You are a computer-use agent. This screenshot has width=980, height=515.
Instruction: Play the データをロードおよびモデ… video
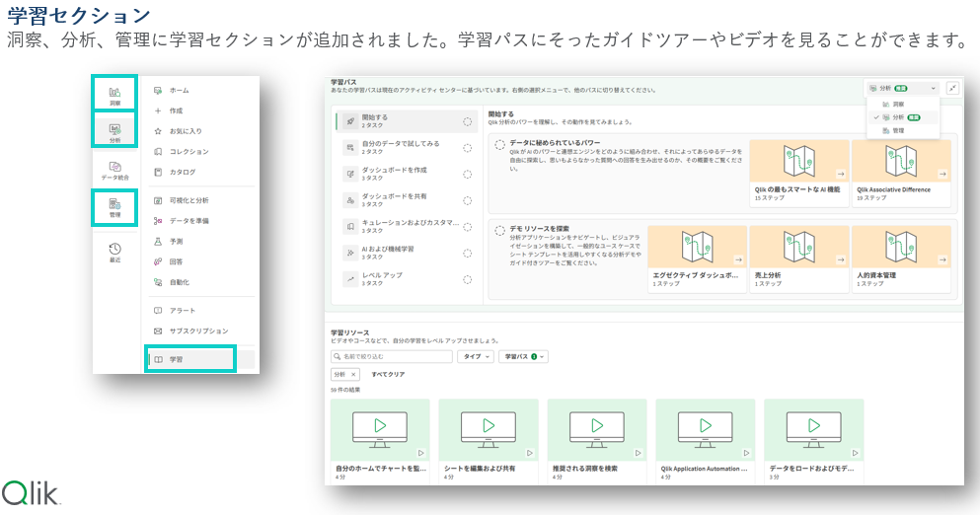coord(814,442)
